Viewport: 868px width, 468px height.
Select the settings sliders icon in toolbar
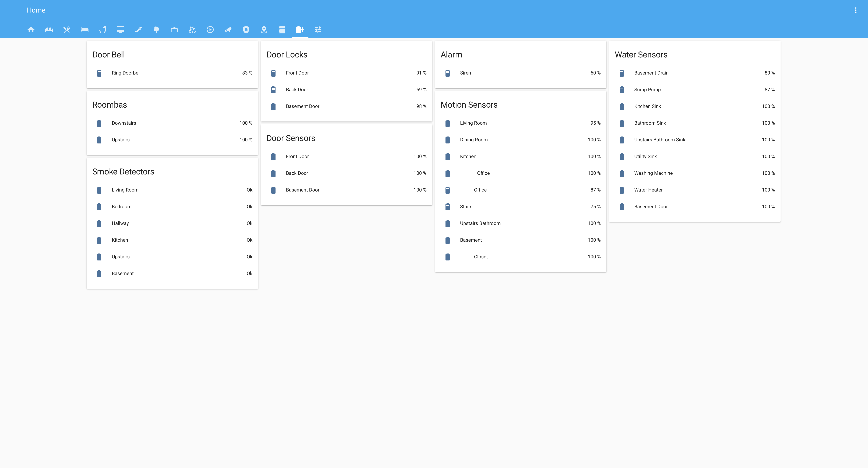pos(317,29)
